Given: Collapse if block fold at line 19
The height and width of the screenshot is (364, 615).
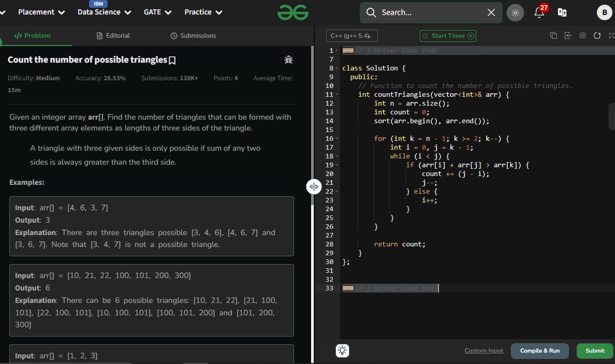Looking at the screenshot, I should 337,165.
